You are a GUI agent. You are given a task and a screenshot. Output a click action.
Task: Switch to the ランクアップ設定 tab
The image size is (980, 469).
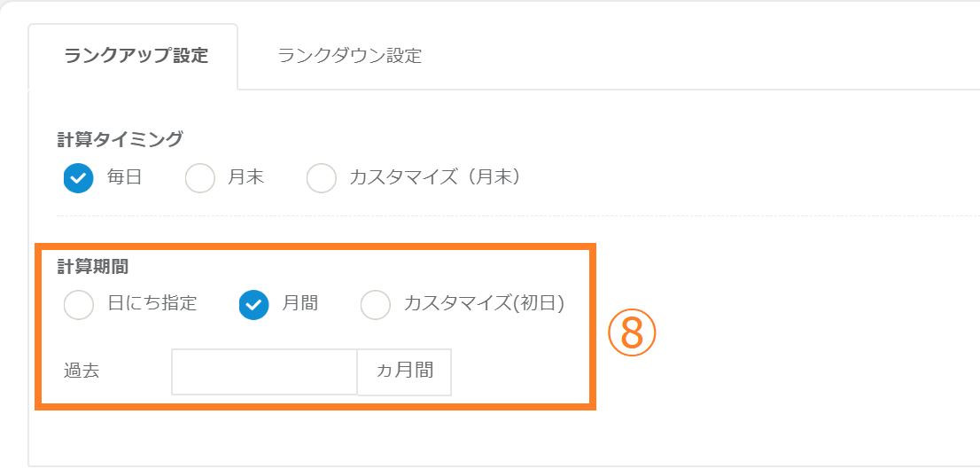(136, 56)
